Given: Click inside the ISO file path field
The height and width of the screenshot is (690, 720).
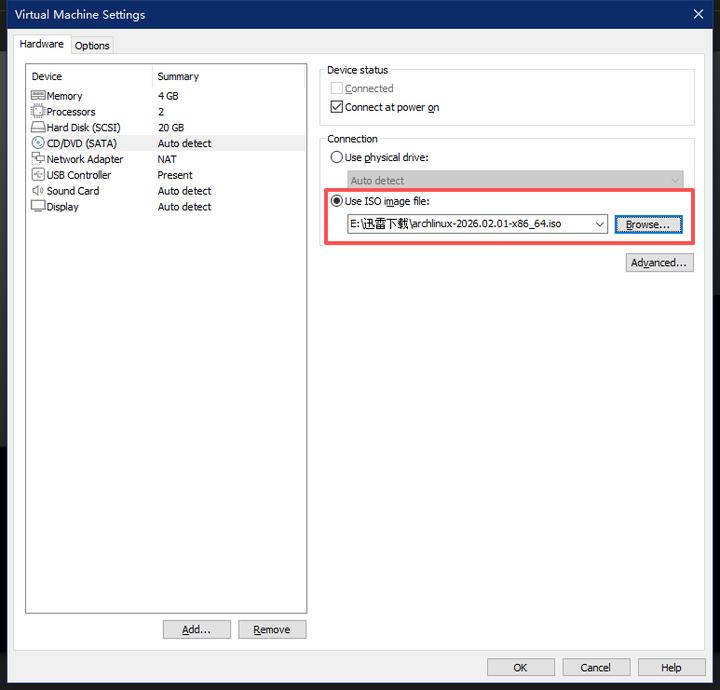Looking at the screenshot, I should (x=468, y=225).
